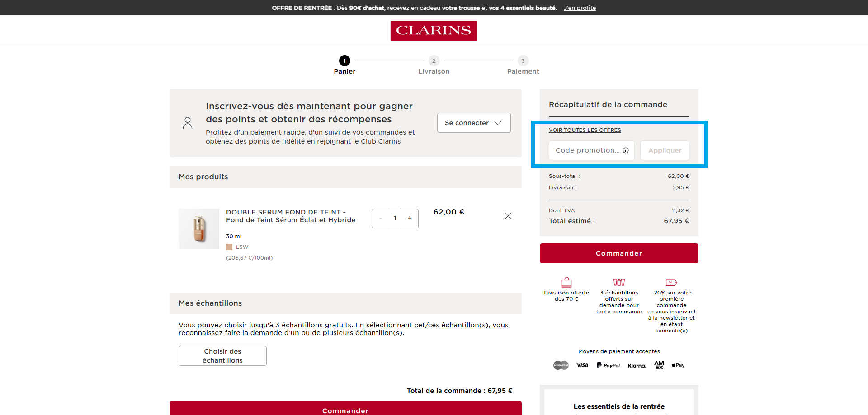
Task: Open the Double Serum product thumbnail
Action: pos(199,229)
